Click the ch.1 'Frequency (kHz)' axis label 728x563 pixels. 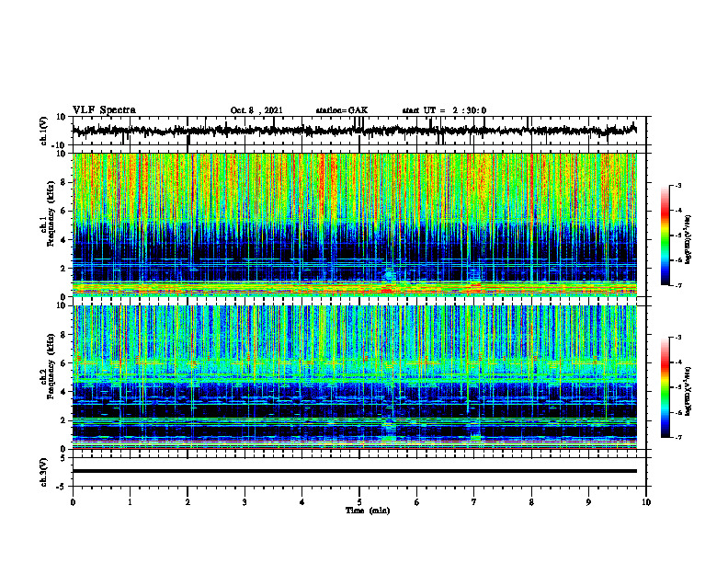(51, 213)
